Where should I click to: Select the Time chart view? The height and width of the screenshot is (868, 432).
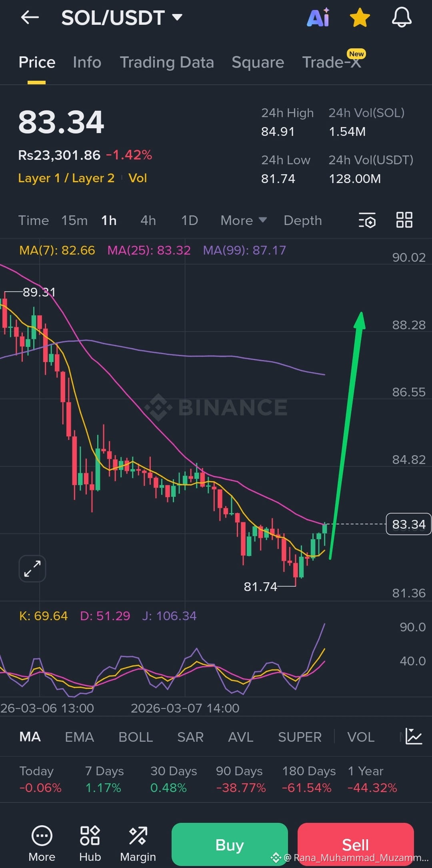(34, 221)
